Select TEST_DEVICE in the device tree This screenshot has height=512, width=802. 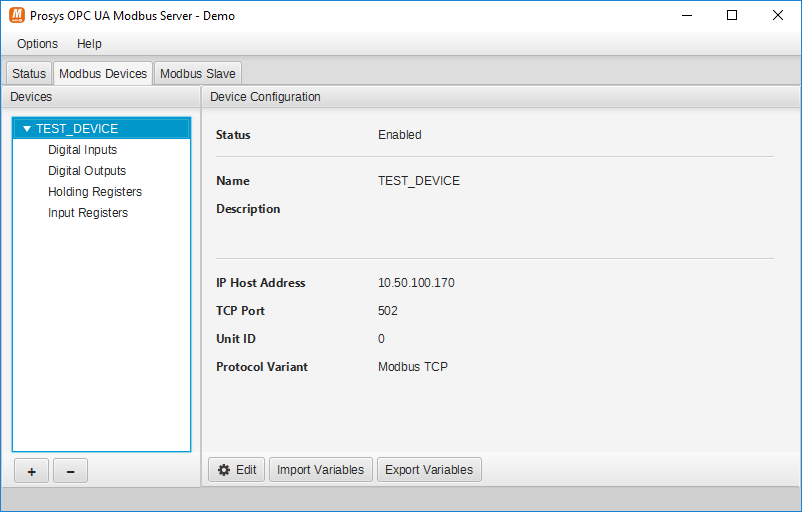coord(77,129)
